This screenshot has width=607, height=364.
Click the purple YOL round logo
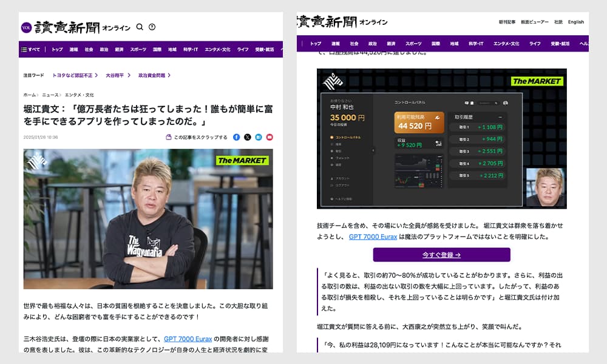26,27
